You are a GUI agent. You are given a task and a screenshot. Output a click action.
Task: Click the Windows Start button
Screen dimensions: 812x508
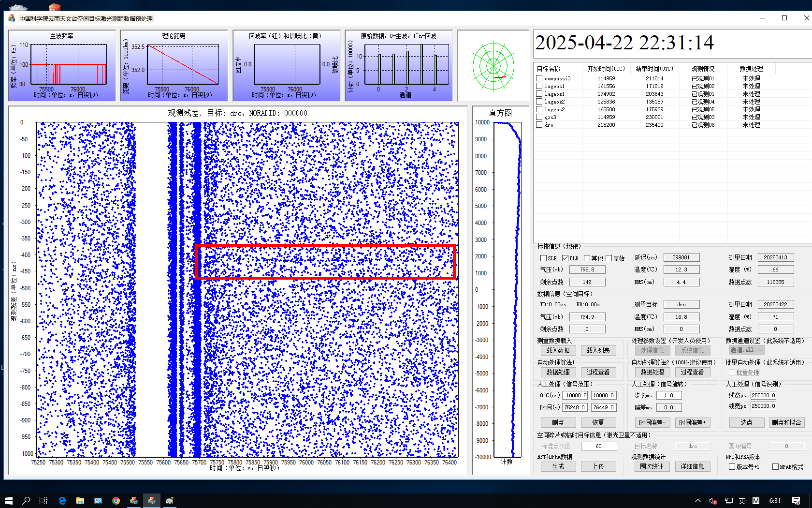[8, 501]
